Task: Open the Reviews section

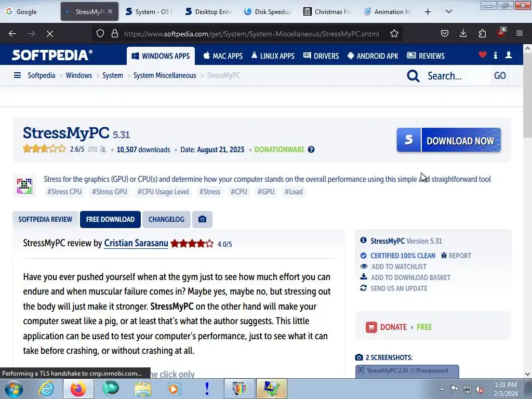Action: (426, 56)
